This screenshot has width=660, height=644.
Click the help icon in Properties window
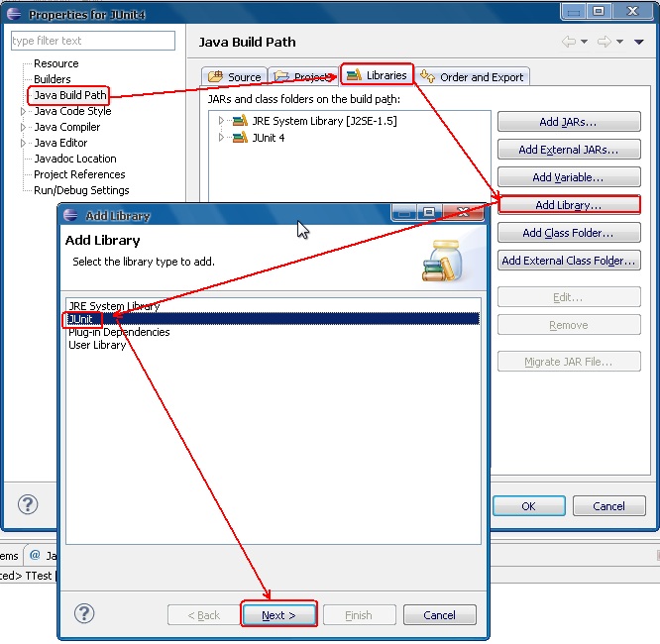pos(28,504)
